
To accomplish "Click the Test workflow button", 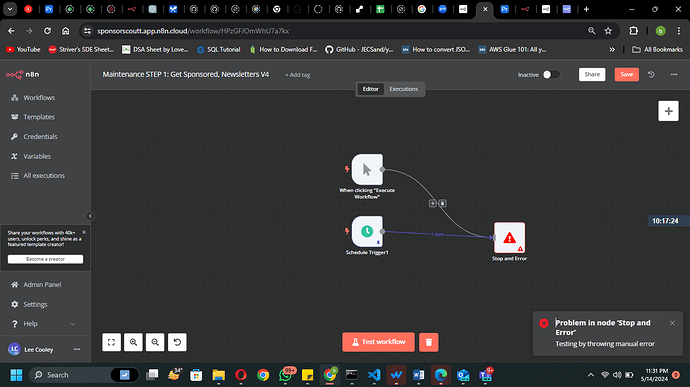I will [378, 342].
